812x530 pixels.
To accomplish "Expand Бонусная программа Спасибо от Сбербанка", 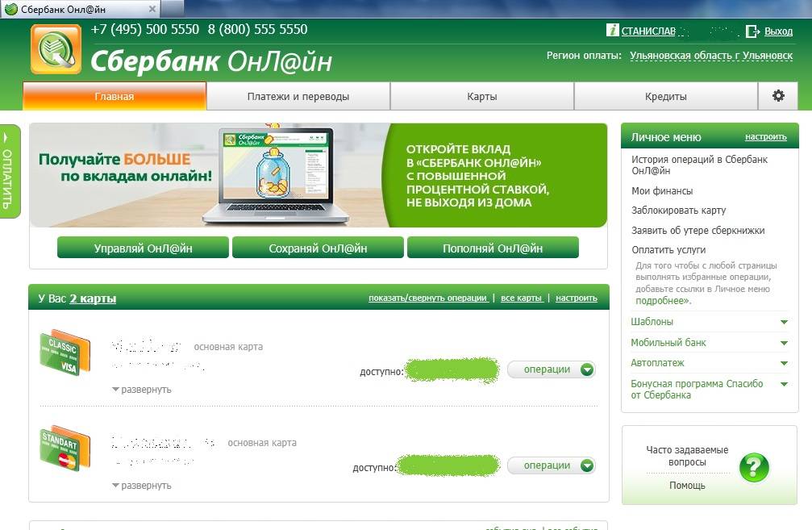I will pos(710,389).
